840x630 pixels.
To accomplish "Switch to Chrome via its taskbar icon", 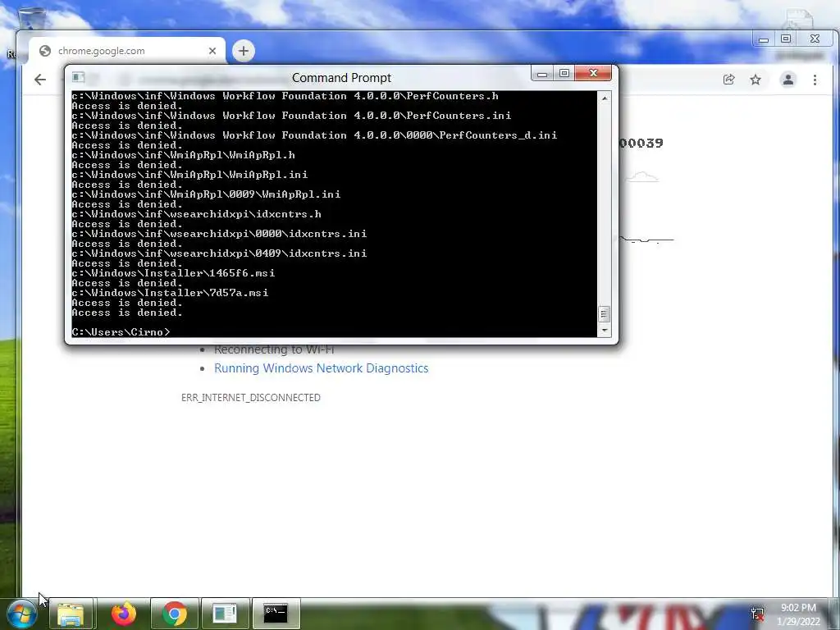I will 175,614.
